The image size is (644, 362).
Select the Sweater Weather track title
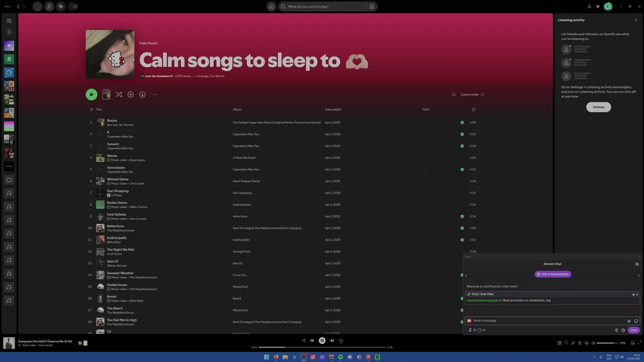[x=120, y=273]
